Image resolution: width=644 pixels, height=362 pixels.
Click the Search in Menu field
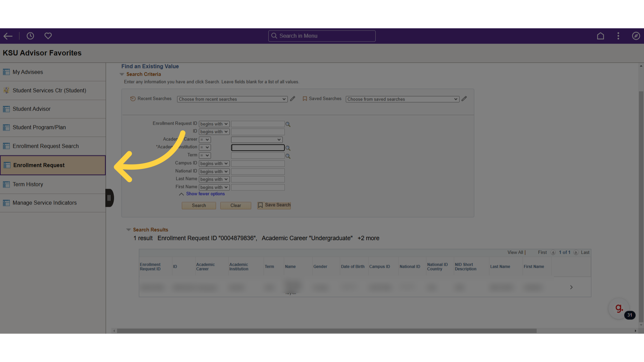coord(322,36)
